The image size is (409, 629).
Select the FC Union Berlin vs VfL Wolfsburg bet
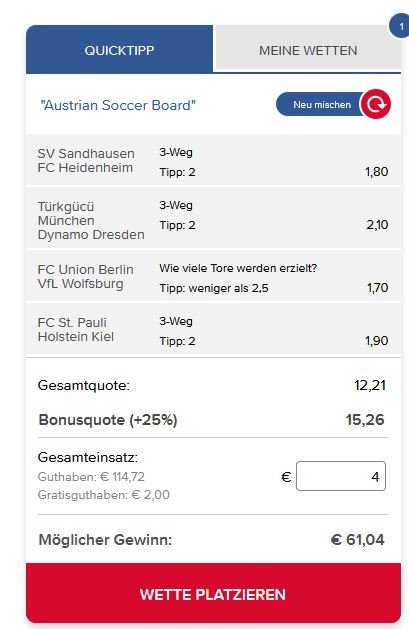coord(213,276)
